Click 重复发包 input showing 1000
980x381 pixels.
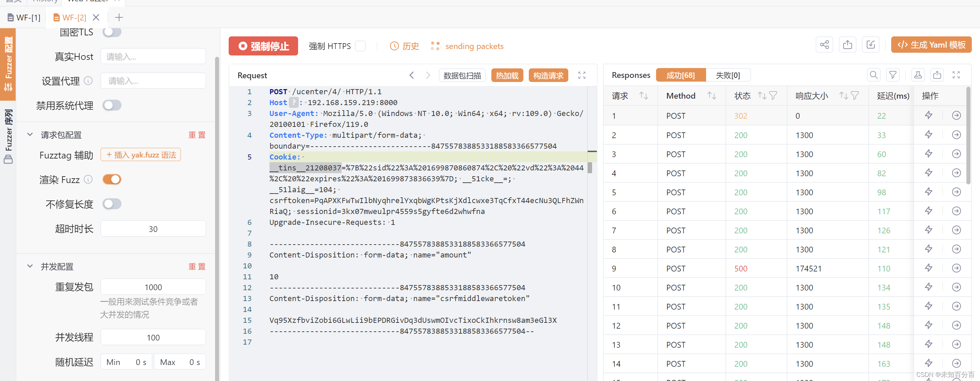(153, 287)
